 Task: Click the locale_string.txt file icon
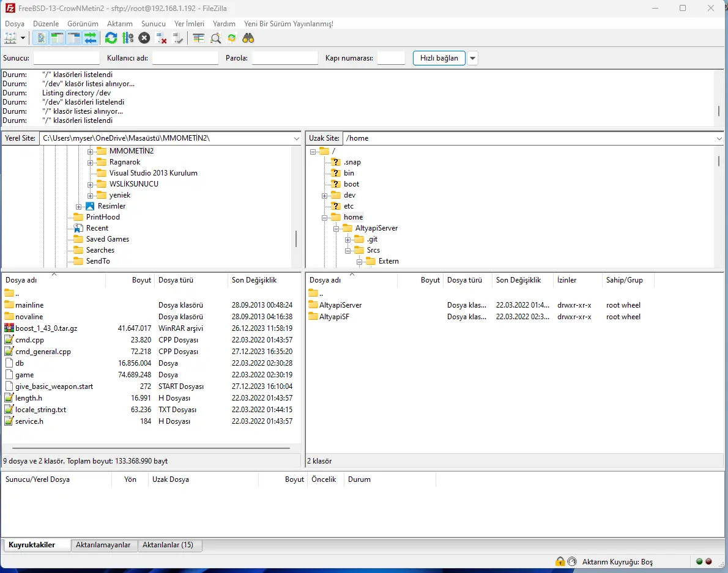tap(9, 409)
